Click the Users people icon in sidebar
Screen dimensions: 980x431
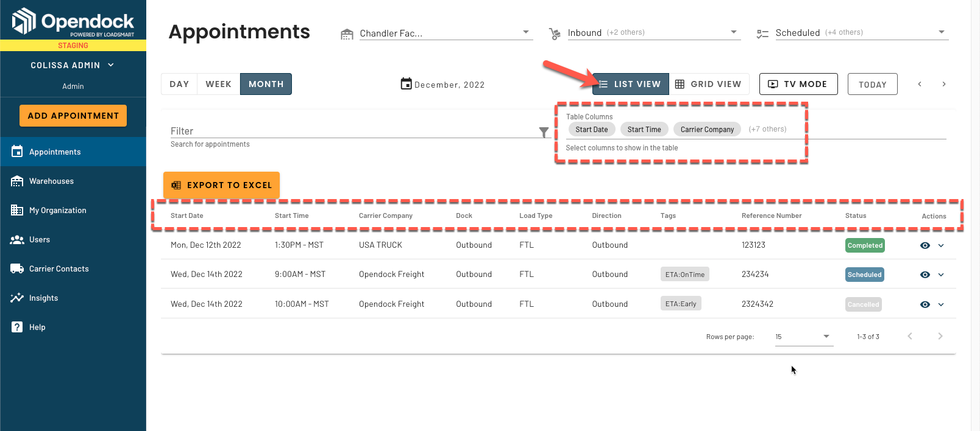17,239
